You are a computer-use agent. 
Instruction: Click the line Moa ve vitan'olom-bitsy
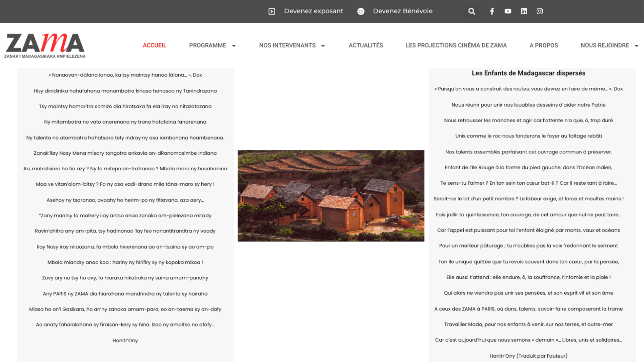tap(125, 184)
